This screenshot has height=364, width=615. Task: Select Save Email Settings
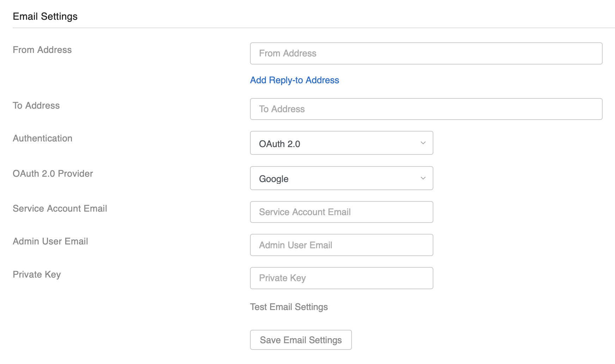pyautogui.click(x=300, y=340)
